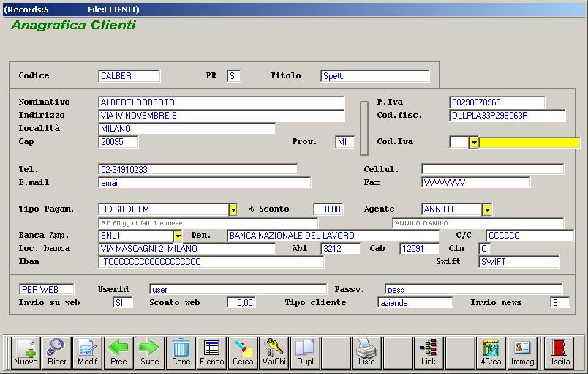Screen dimensions: 588x374
Task: Click the Iban field
Action: [211, 261]
